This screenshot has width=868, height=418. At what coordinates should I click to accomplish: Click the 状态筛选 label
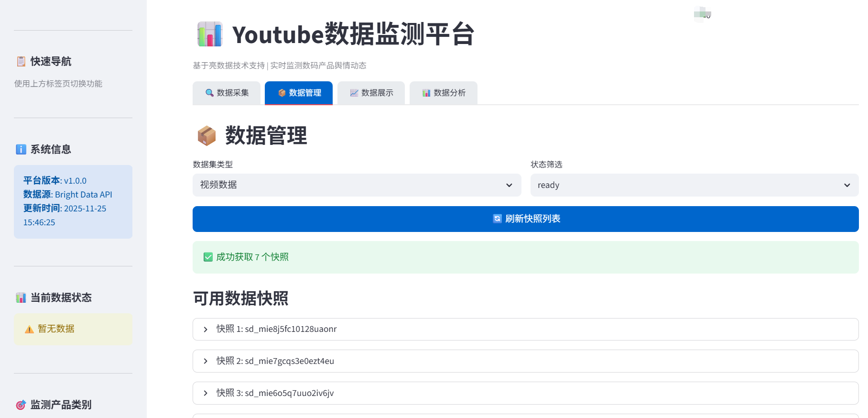pos(546,165)
